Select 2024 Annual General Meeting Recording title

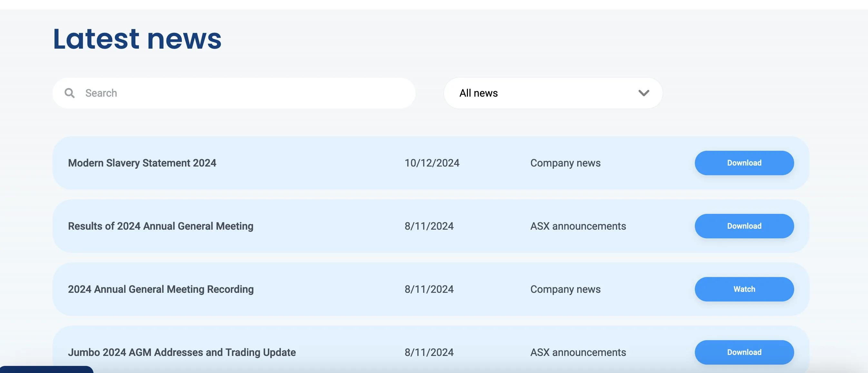point(161,289)
